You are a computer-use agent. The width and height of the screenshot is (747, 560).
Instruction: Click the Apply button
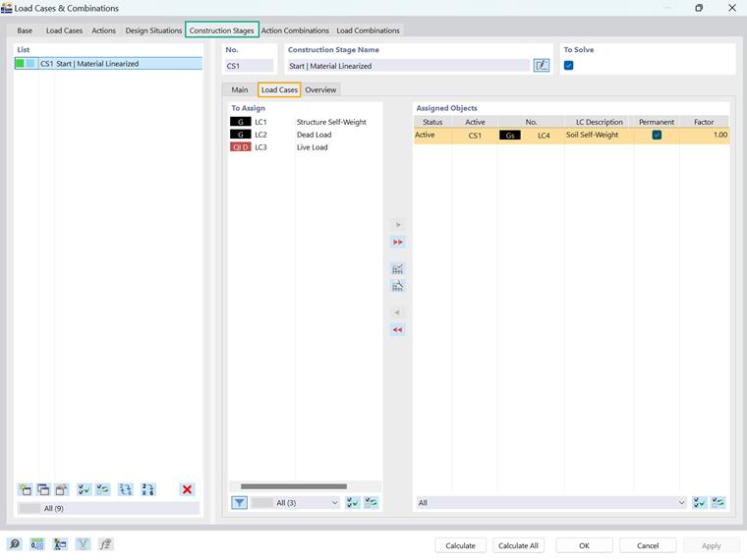pyautogui.click(x=711, y=545)
